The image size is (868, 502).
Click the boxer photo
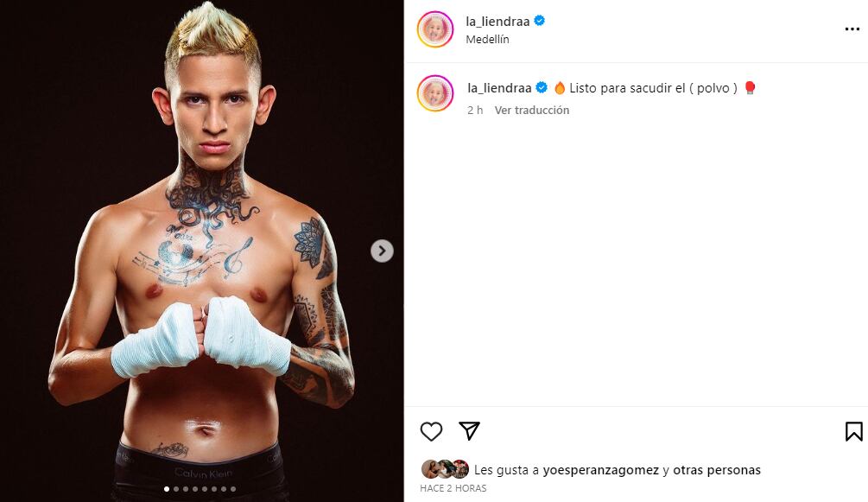(201, 251)
